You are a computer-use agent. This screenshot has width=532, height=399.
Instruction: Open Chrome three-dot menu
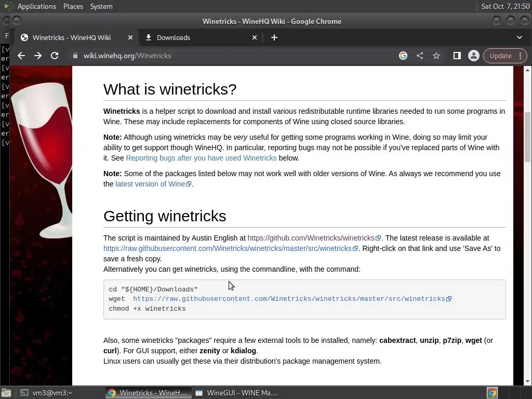point(520,56)
